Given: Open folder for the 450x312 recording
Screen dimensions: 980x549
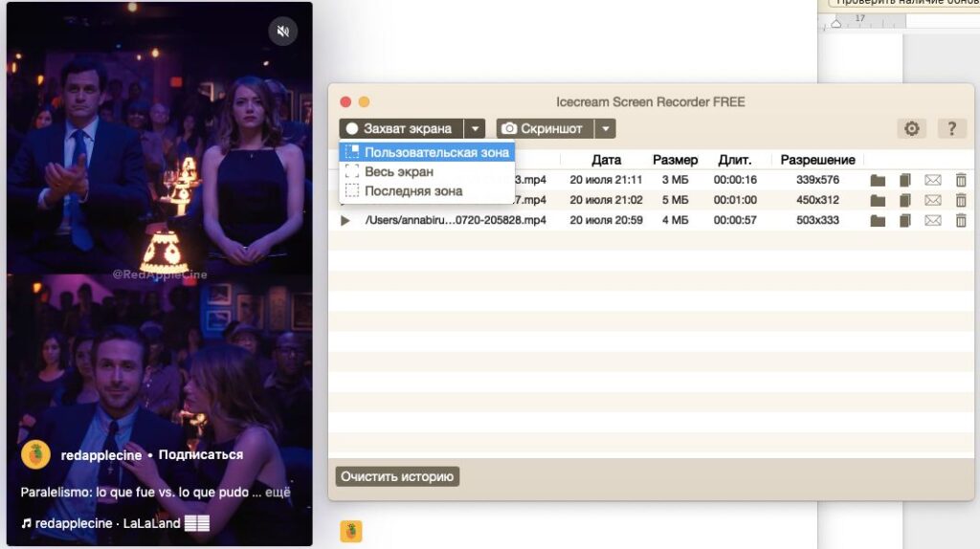Looking at the screenshot, I should click(x=878, y=200).
